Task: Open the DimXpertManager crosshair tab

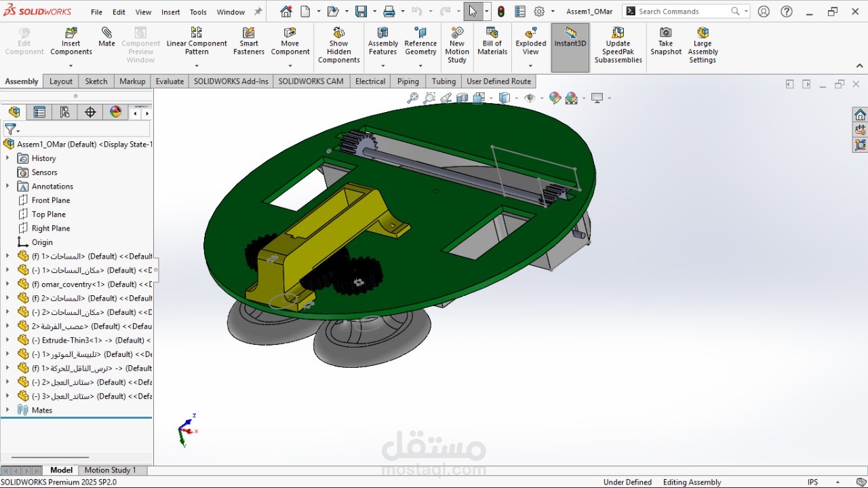Action: point(90,112)
